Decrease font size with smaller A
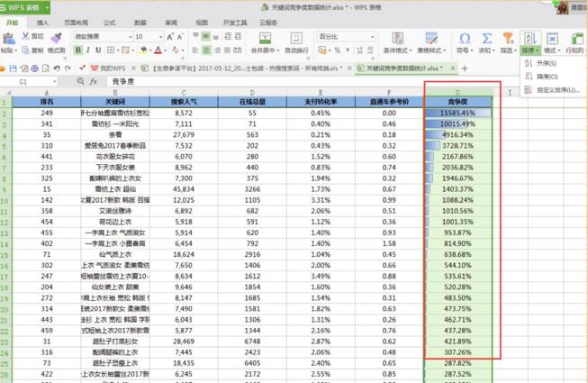 click(180, 37)
